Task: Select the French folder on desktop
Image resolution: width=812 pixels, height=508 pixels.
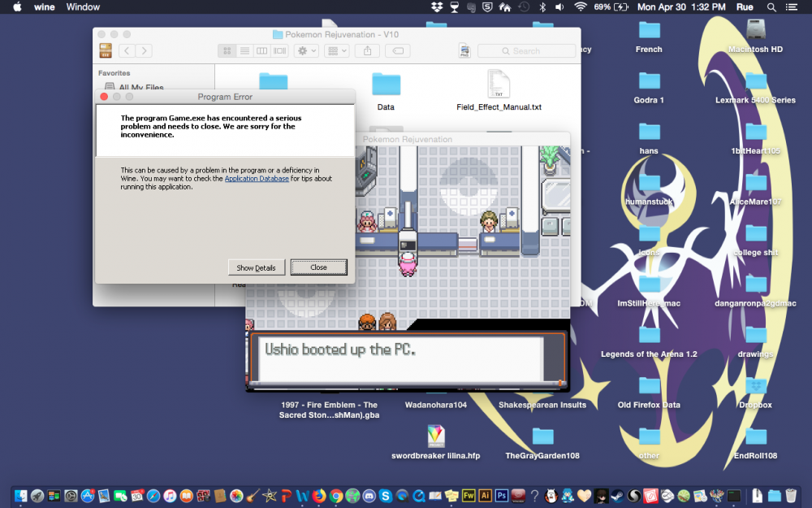Action: [x=649, y=37]
